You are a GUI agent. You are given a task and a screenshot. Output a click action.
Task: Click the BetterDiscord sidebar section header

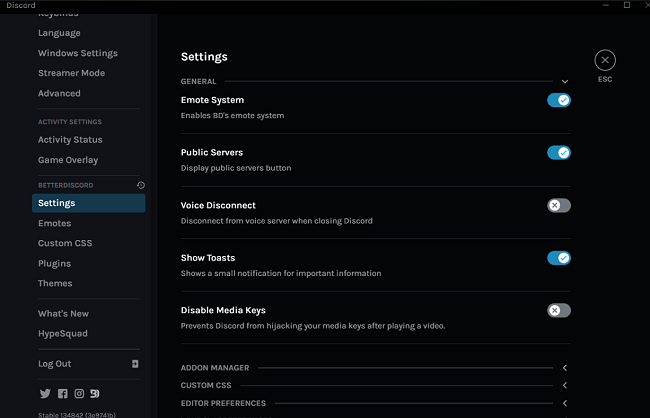65,185
